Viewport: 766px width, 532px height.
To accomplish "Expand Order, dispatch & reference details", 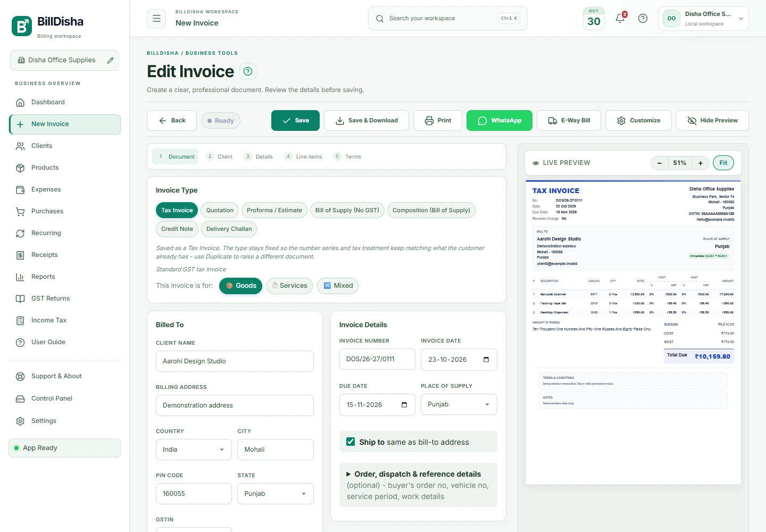I will coord(418,485).
